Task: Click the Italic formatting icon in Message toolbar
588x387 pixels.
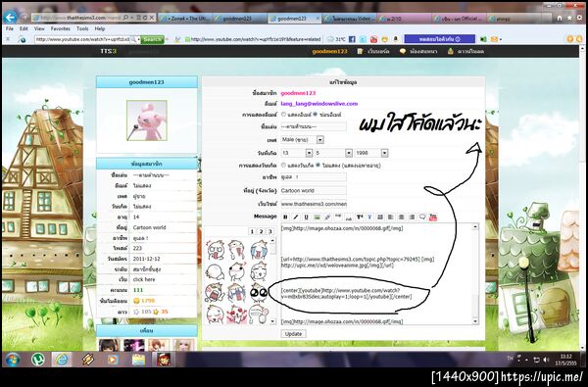Action: tap(296, 218)
